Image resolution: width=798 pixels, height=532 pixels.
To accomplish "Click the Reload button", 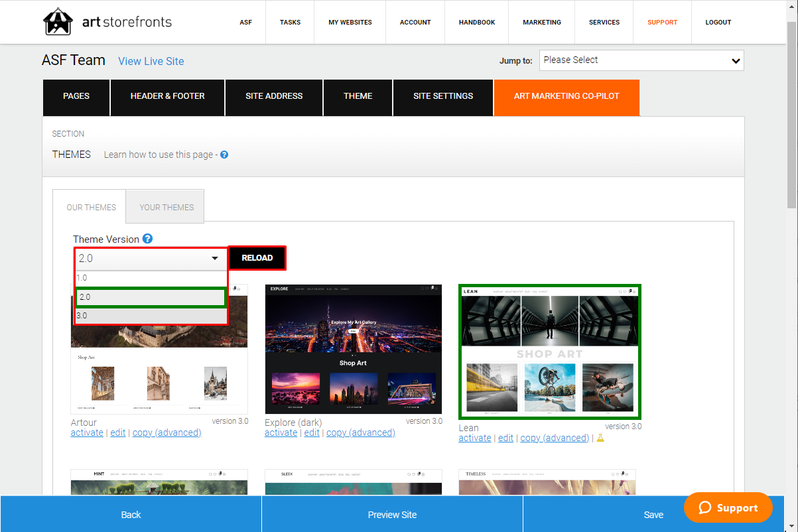I will pos(257,258).
